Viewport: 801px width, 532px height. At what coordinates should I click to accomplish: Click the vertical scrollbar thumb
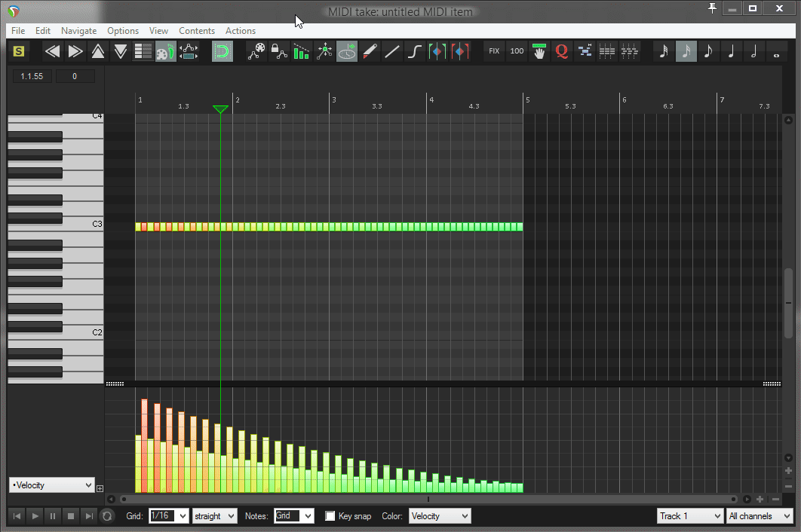[x=789, y=303]
